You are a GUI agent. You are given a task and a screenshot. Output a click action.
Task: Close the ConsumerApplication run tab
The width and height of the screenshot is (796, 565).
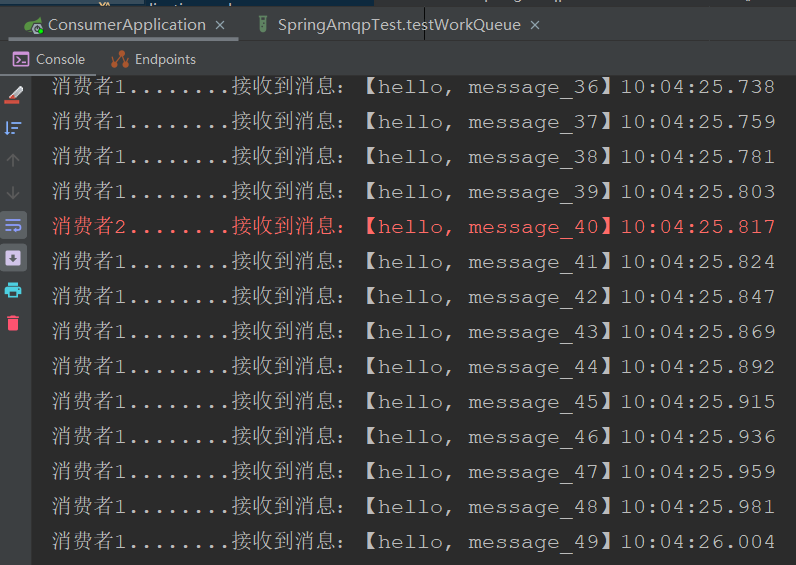220,25
